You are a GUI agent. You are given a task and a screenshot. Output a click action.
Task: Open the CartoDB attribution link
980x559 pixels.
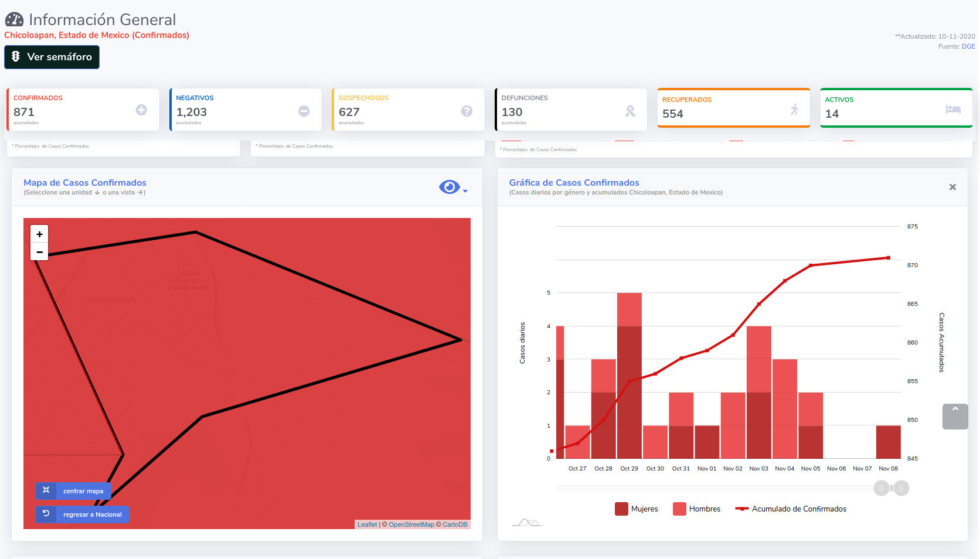pyautogui.click(x=455, y=524)
